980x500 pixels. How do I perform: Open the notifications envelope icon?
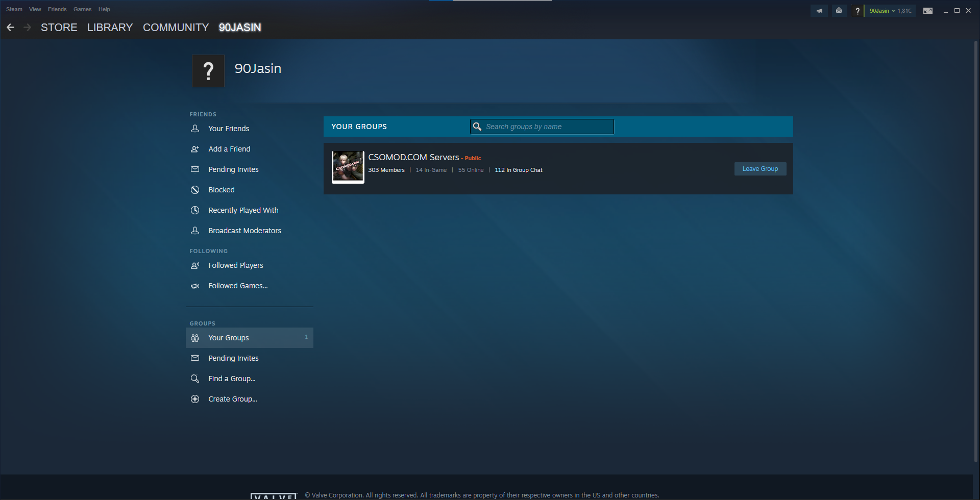point(839,11)
